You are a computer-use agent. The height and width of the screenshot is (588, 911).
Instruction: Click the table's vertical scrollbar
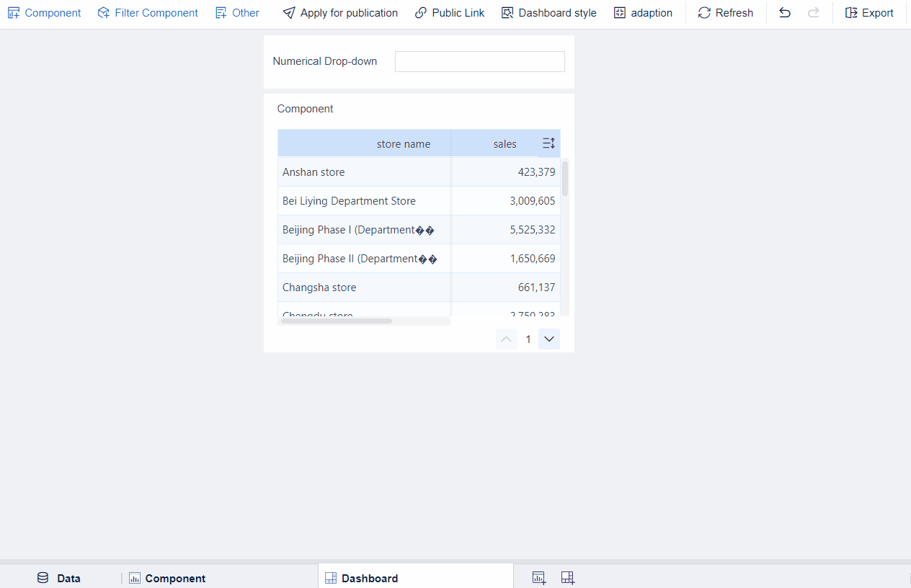pos(565,179)
